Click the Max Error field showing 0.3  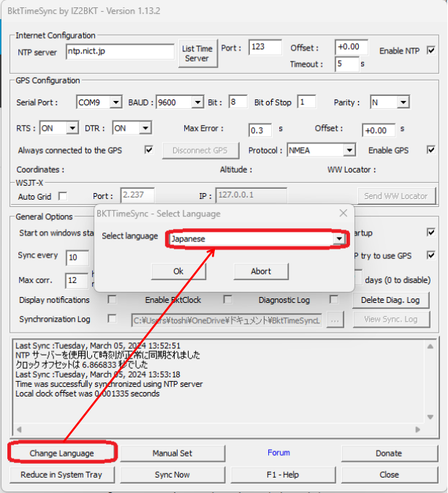click(260, 130)
